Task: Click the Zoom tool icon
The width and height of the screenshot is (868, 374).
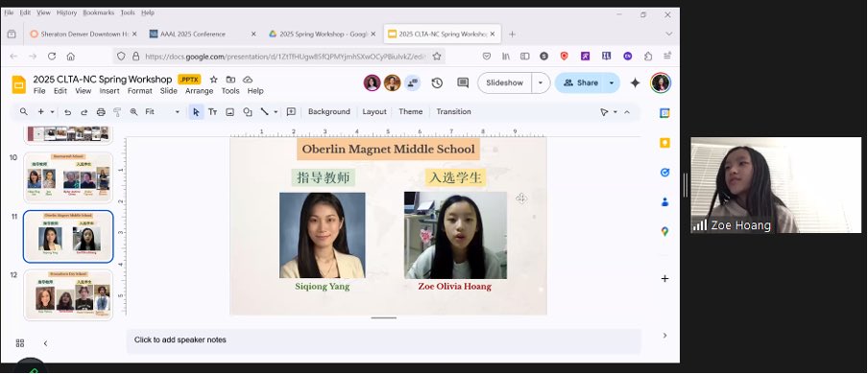Action: pyautogui.click(x=134, y=112)
